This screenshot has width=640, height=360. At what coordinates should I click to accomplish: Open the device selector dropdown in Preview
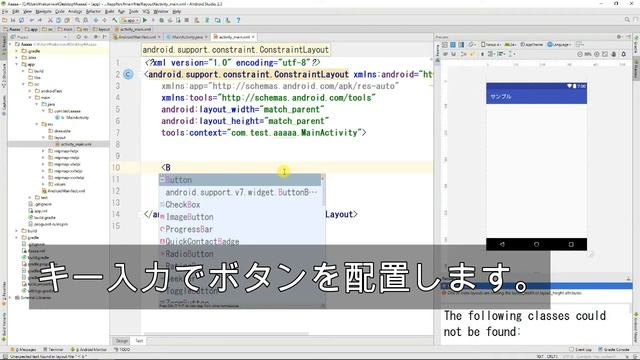(491, 44)
